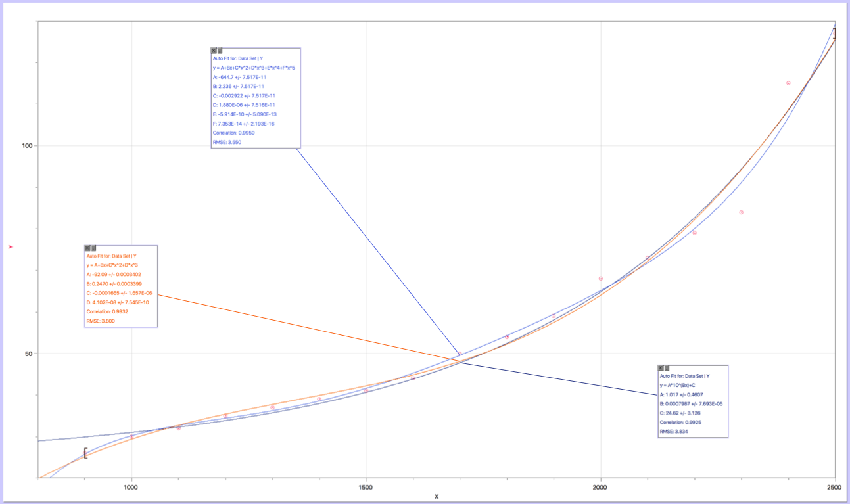The height and width of the screenshot is (504, 850).
Task: Click the Correlation: 0.9932 text
Action: pyautogui.click(x=107, y=311)
